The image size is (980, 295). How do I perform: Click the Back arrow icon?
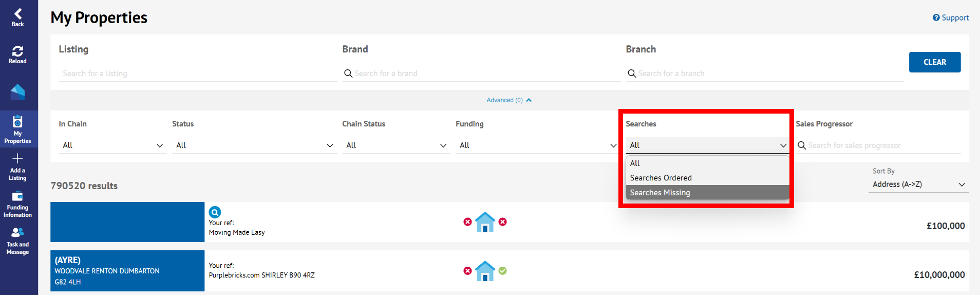[x=18, y=14]
